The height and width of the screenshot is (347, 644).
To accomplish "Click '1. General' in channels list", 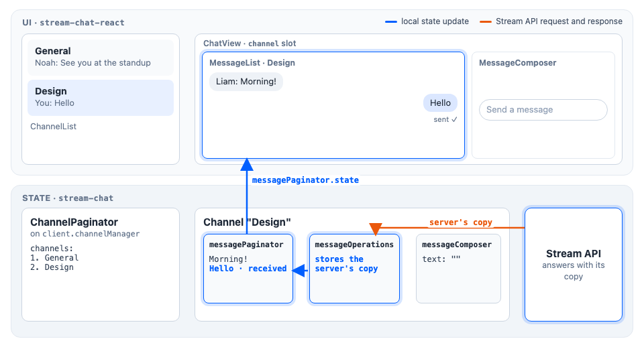I will pos(54,258).
